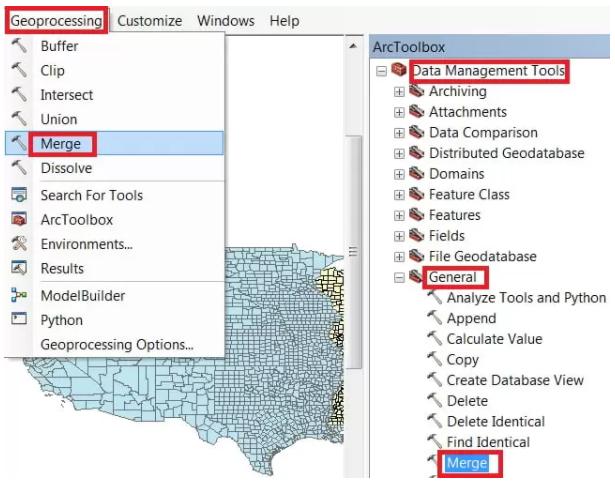This screenshot has height=486, width=615.
Task: Click the map scrollbar up arrow
Action: 353,46
